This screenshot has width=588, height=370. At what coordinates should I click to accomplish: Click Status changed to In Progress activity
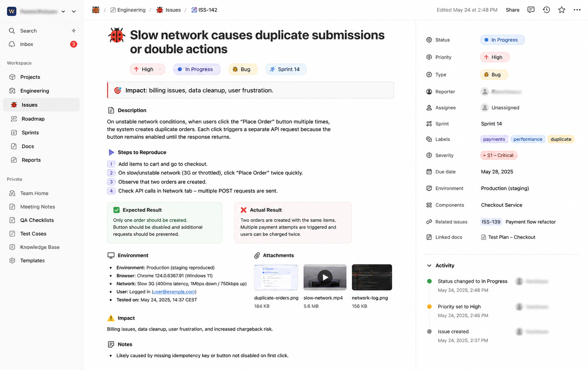coord(473,281)
